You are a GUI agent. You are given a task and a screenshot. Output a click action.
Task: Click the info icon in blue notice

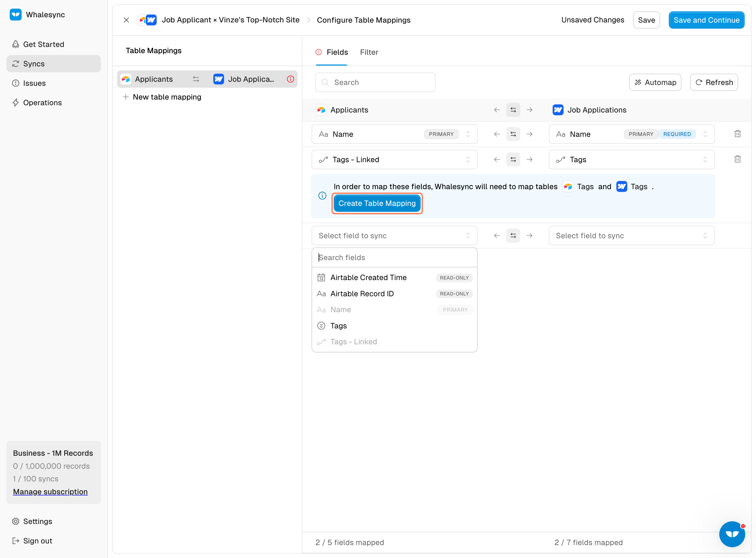322,196
